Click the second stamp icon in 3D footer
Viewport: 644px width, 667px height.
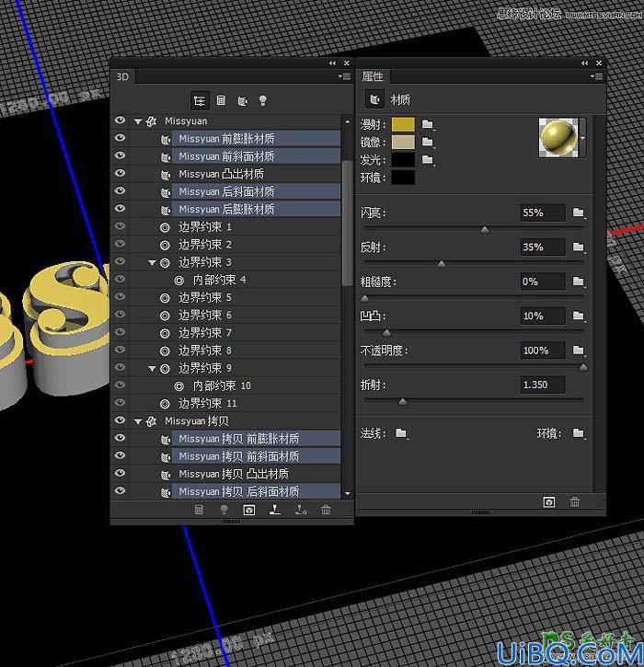[301, 510]
